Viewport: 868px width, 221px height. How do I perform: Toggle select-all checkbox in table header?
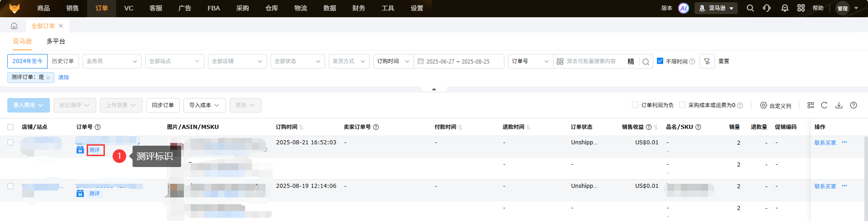(10, 127)
